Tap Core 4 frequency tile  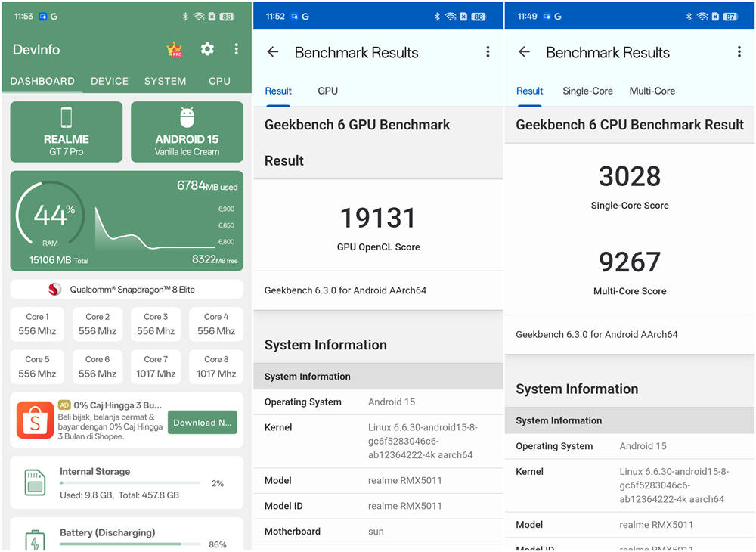[216, 324]
